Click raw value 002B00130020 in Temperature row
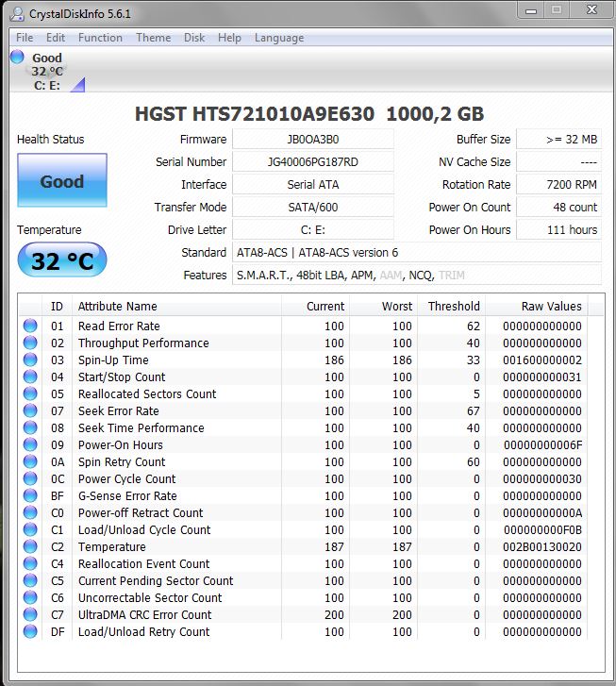The width and height of the screenshot is (616, 686). (542, 547)
